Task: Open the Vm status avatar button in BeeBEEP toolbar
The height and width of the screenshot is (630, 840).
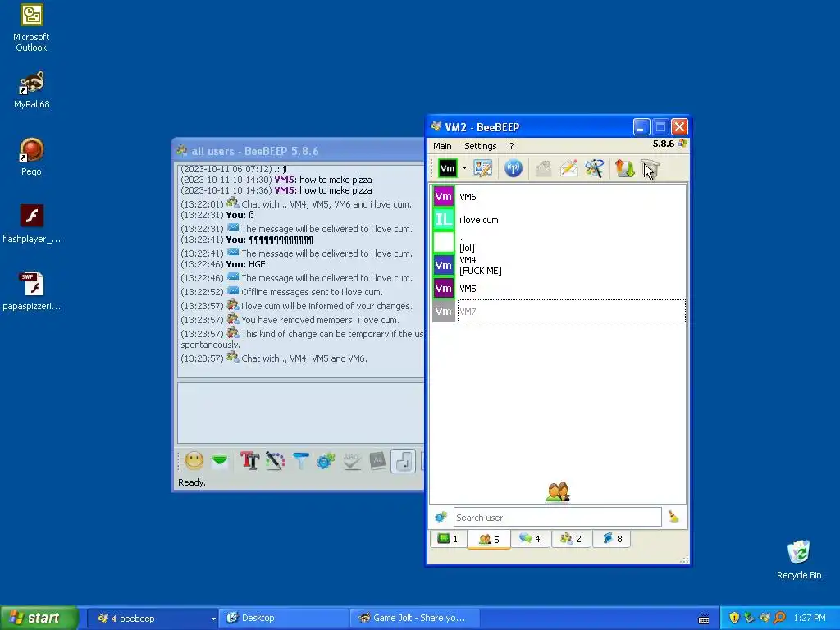Action: [447, 168]
